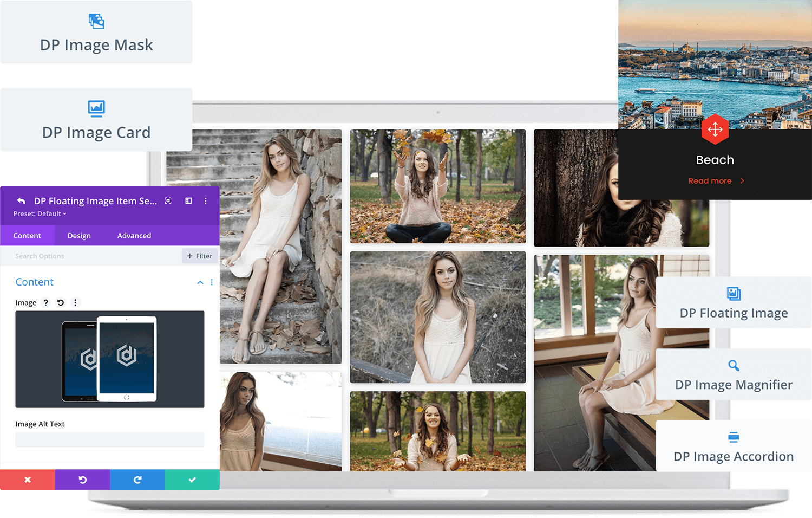Click the coastal city photo in Beach card
The width and height of the screenshot is (812, 518).
click(715, 64)
